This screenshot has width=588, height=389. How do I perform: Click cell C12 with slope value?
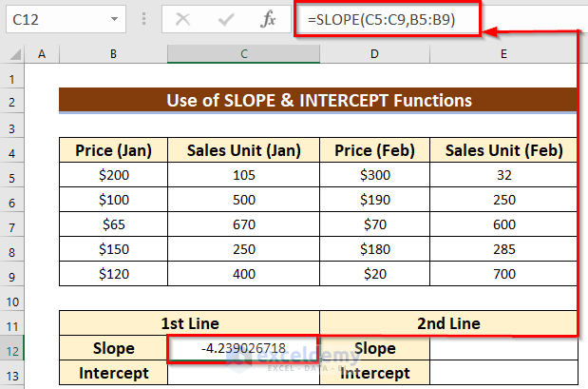pyautogui.click(x=244, y=349)
